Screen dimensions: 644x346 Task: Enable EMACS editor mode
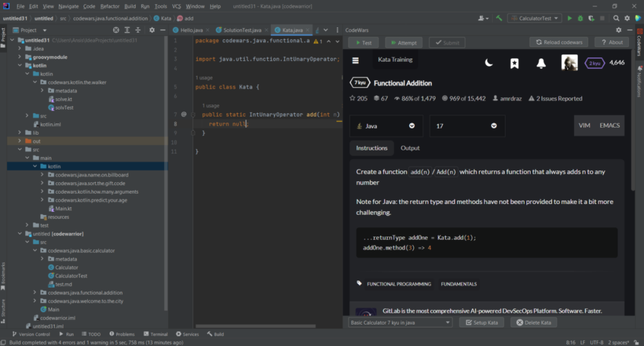click(x=609, y=125)
